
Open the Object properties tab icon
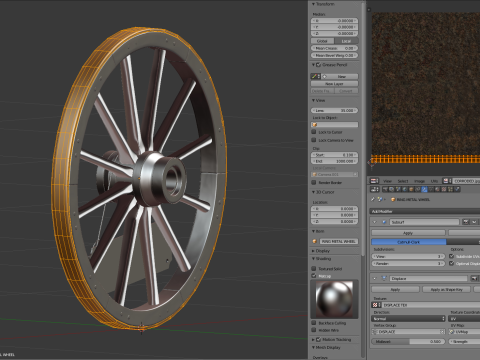click(411, 189)
